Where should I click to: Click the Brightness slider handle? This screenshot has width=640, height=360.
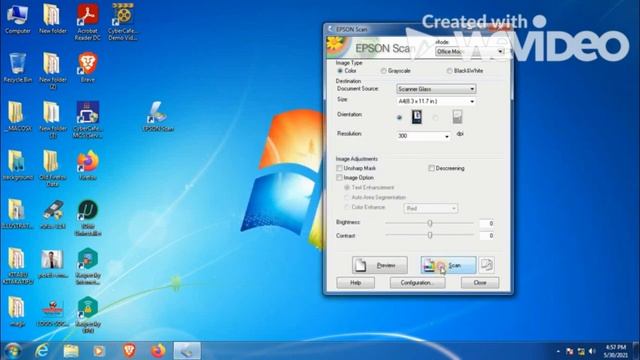tap(430, 223)
